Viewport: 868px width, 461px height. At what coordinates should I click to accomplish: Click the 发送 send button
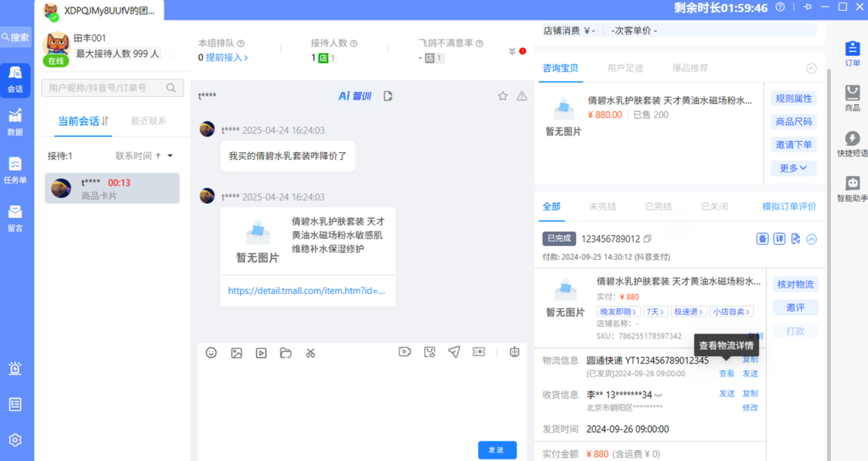pos(497,450)
